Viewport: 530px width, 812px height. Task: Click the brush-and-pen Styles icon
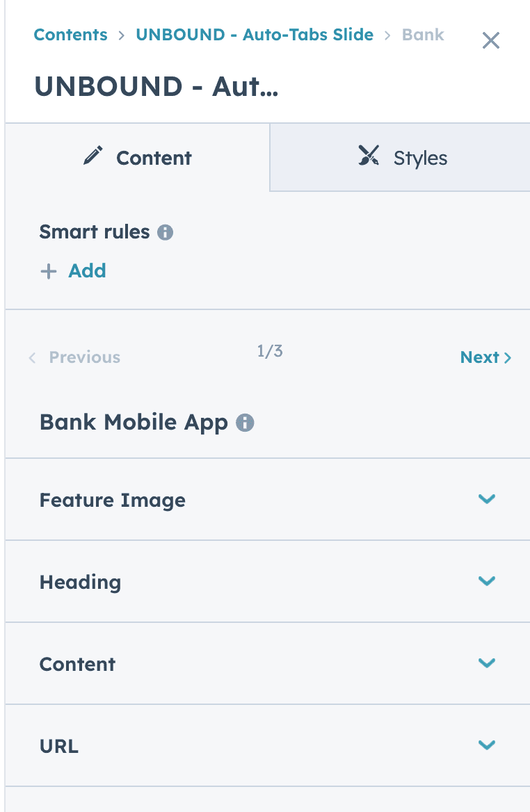click(369, 156)
